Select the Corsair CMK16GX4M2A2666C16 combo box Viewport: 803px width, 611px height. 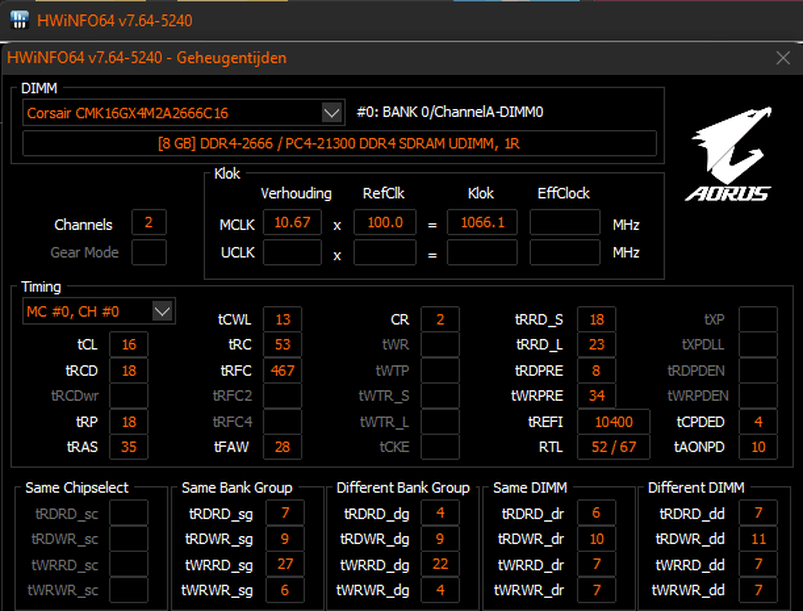183,113
